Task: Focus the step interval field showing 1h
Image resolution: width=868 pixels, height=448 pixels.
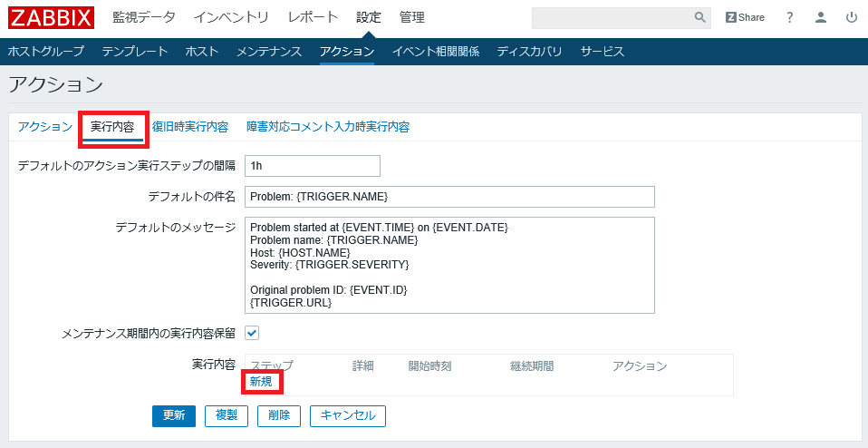Action: [312, 166]
